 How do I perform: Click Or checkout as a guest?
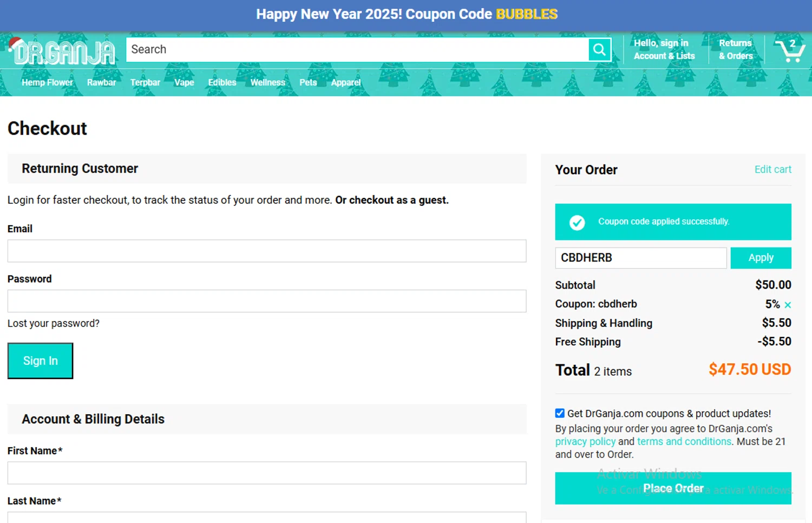click(x=392, y=200)
